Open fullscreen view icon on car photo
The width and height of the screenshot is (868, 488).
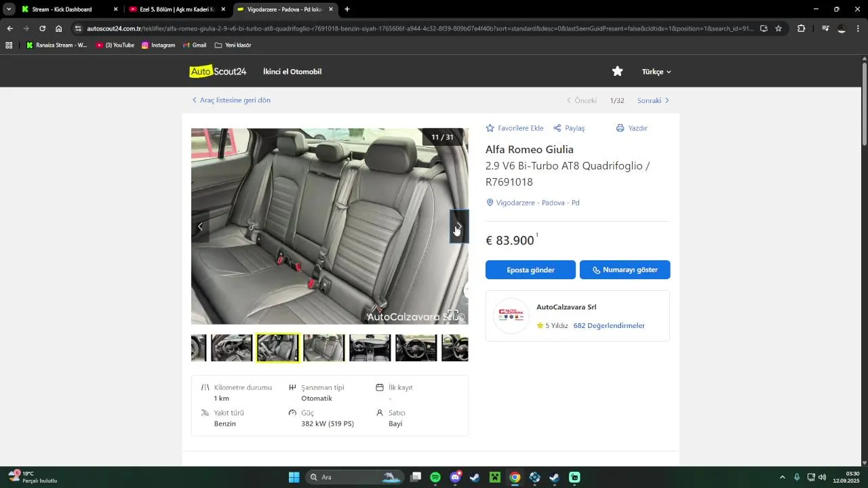452,315
